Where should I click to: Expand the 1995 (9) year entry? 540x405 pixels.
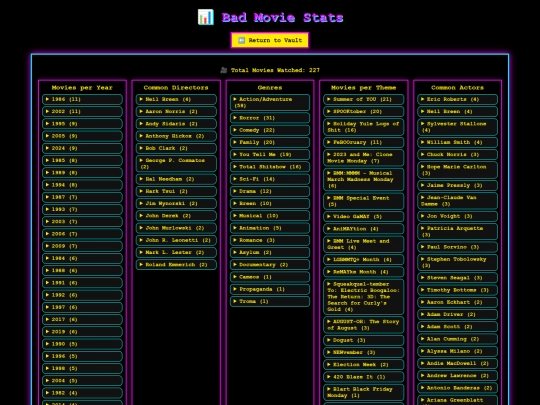point(82,124)
